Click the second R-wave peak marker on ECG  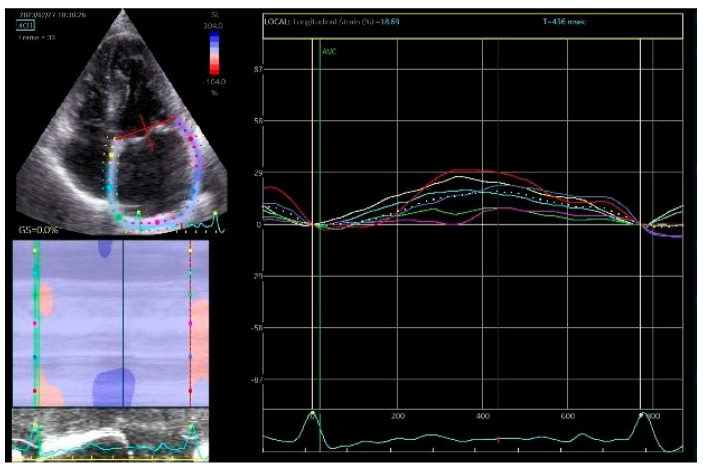tap(641, 415)
